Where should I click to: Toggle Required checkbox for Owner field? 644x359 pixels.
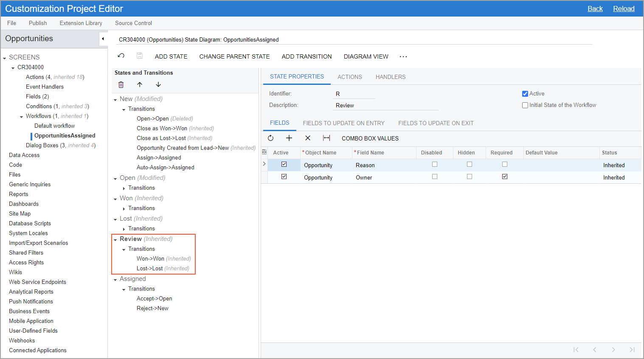click(x=505, y=177)
